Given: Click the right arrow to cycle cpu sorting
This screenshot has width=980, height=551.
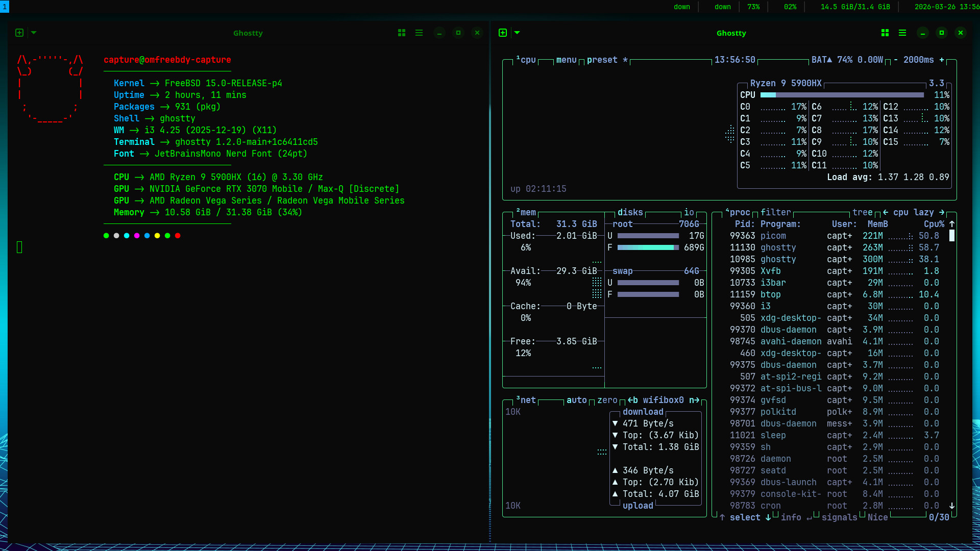Looking at the screenshot, I should pos(942,212).
